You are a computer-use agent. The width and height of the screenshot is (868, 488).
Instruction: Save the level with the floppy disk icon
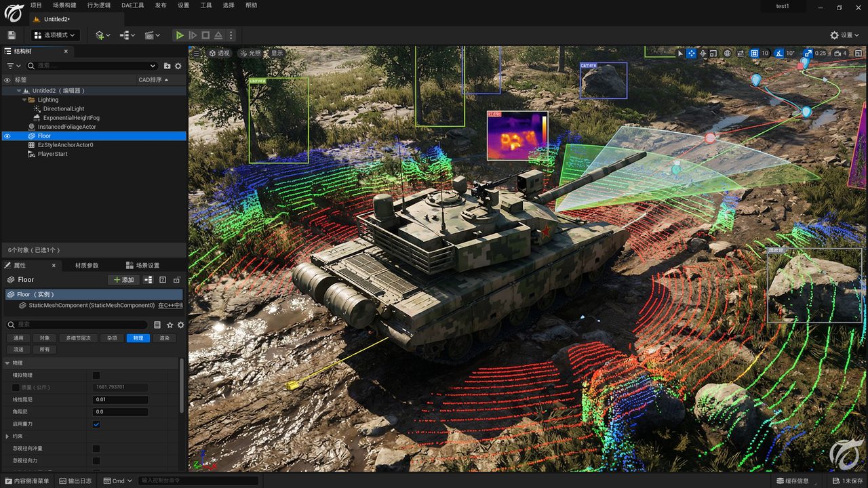point(12,35)
